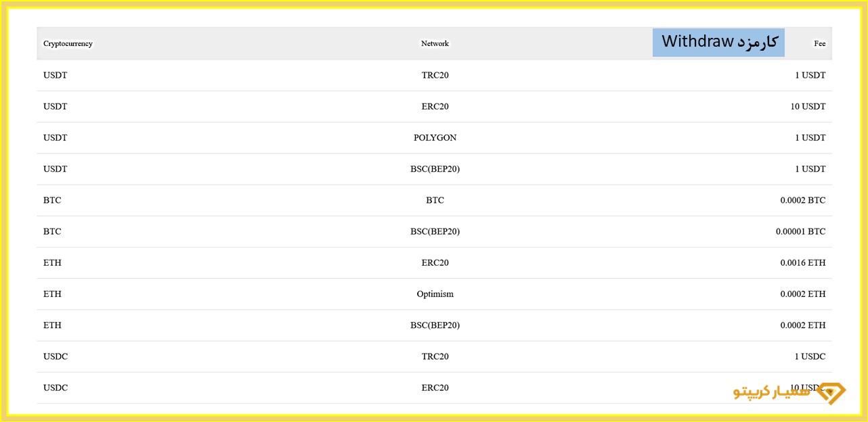868x422 pixels.
Task: Select the POLYGON network cell
Action: tap(435, 138)
